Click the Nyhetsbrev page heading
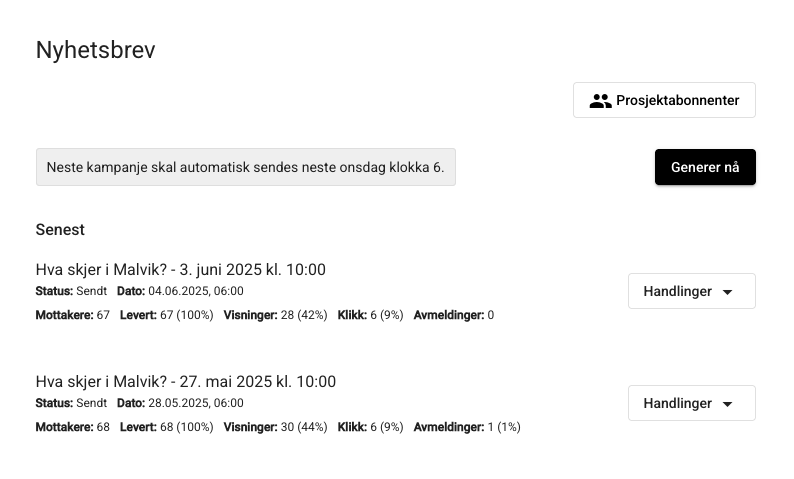Viewport: 794px width, 479px height. point(96,50)
